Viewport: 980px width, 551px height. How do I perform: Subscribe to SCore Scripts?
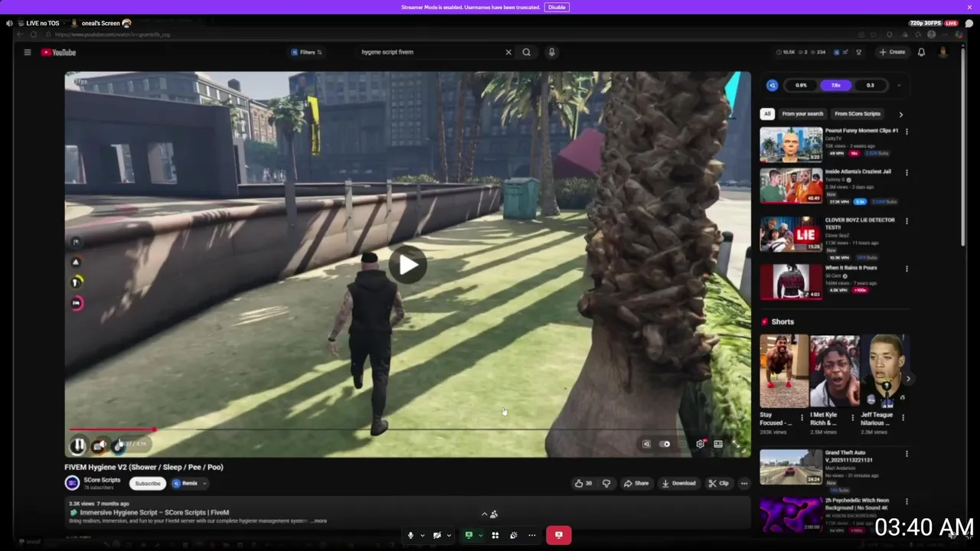click(x=148, y=483)
